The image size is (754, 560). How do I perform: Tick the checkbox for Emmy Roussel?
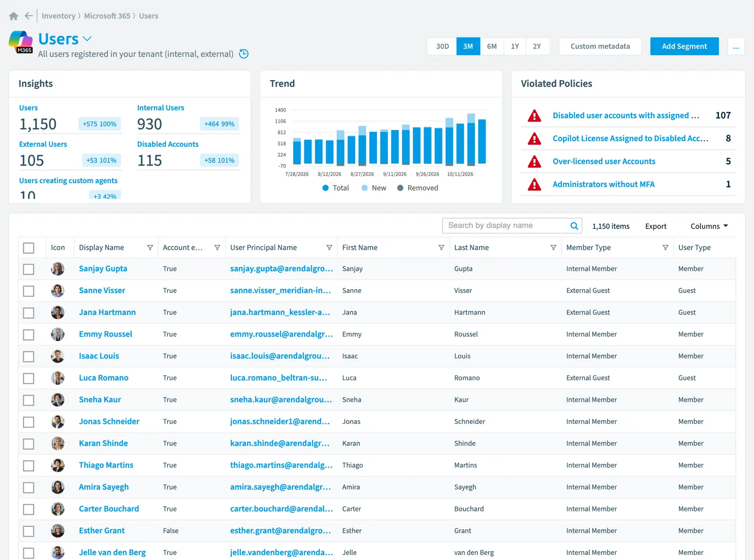[x=29, y=334]
